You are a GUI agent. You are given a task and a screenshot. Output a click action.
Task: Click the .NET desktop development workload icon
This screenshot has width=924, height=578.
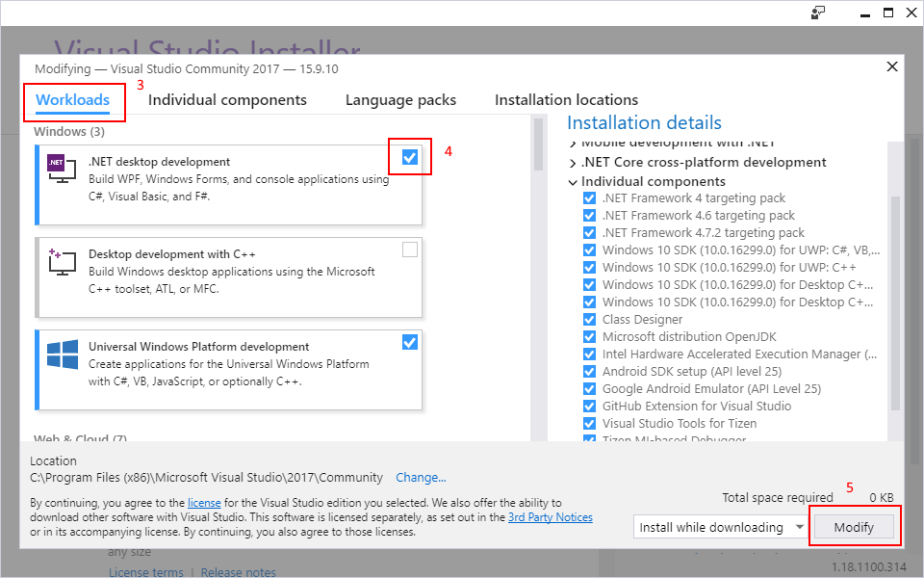[62, 168]
